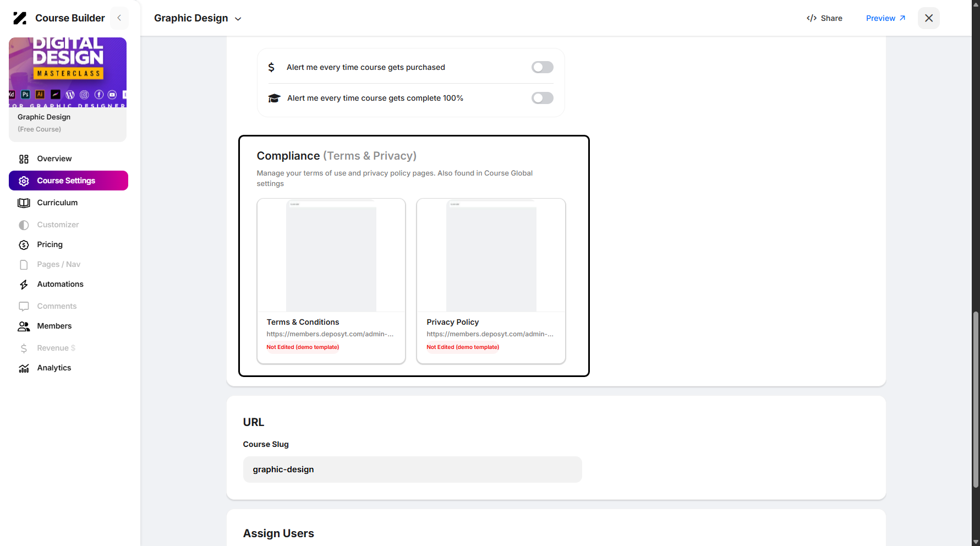Click the Preview external arrow icon
Image resolution: width=980 pixels, height=546 pixels.
(902, 18)
